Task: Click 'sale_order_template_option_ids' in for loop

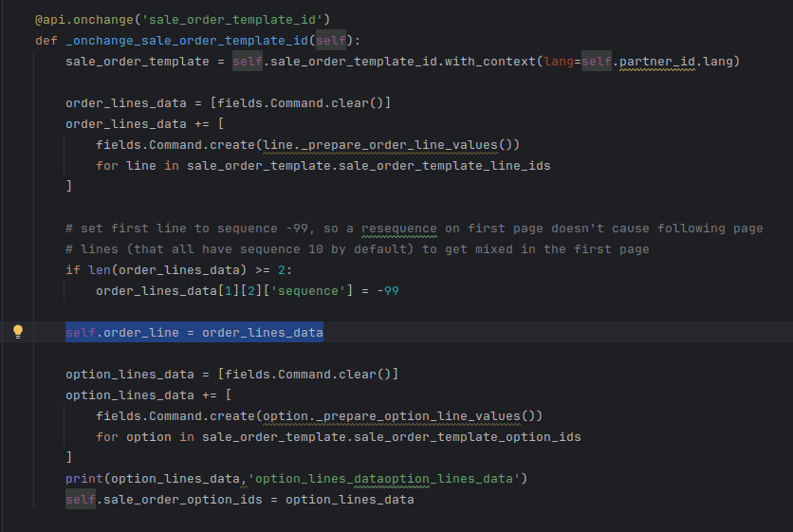Action: coord(468,437)
